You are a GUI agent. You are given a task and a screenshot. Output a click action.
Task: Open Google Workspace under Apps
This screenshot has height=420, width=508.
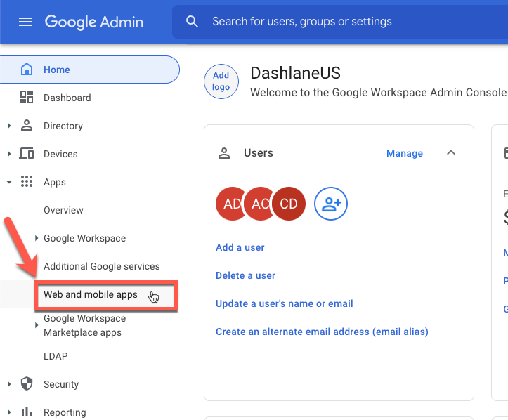84,238
